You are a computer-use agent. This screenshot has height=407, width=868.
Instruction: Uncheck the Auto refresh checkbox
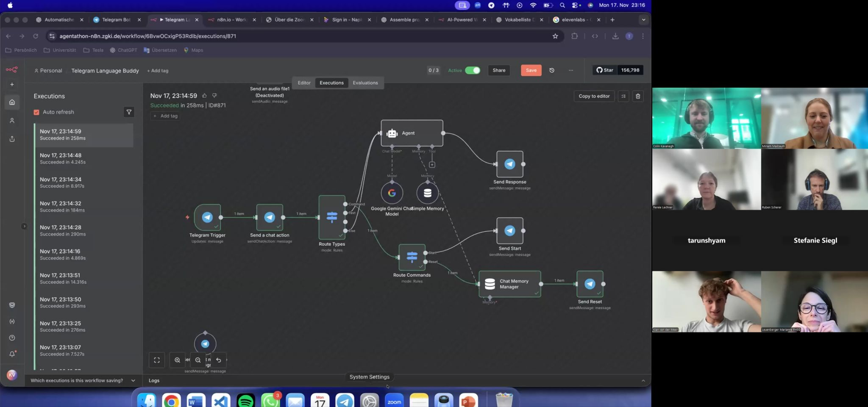pos(36,112)
